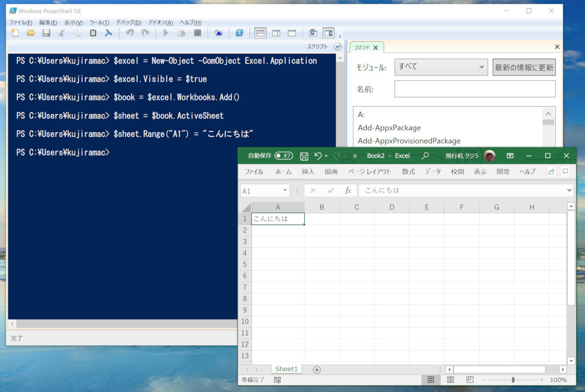Click the Show Command Window toolbar icon

(x=313, y=33)
